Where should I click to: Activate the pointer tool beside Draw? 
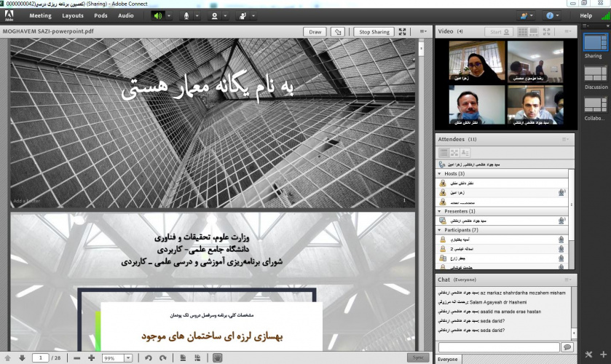[337, 32]
